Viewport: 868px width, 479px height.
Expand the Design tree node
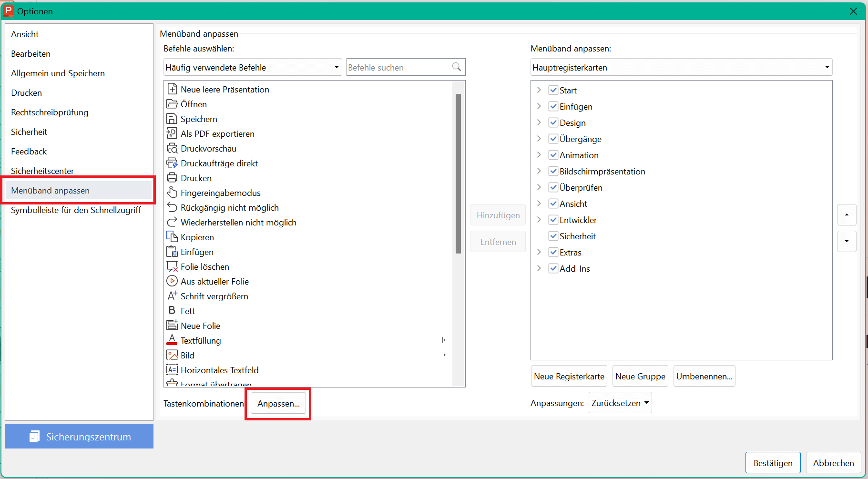[539, 122]
